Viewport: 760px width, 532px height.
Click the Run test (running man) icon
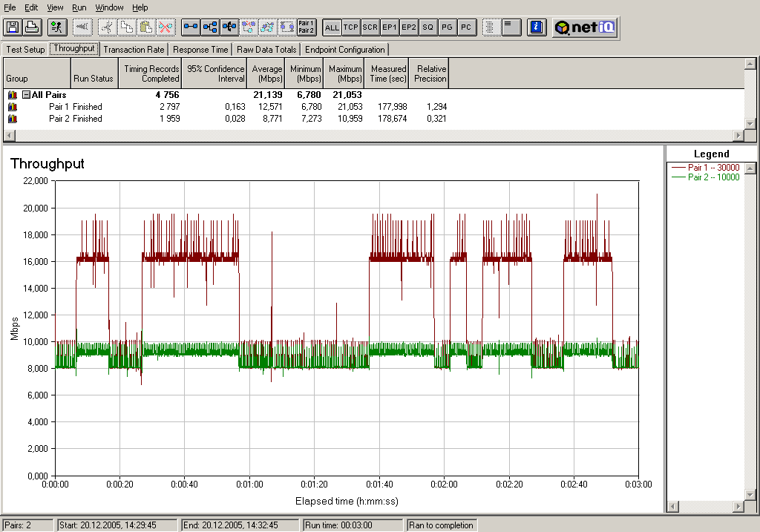56,27
